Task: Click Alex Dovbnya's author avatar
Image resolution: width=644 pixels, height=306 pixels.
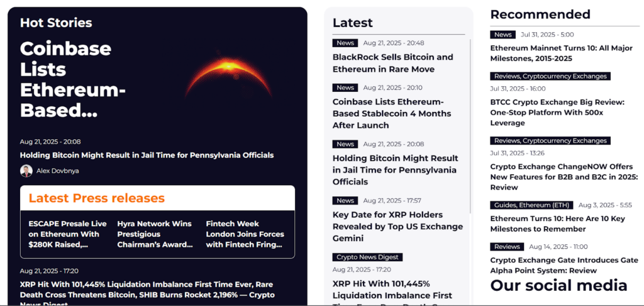Action: tap(26, 171)
